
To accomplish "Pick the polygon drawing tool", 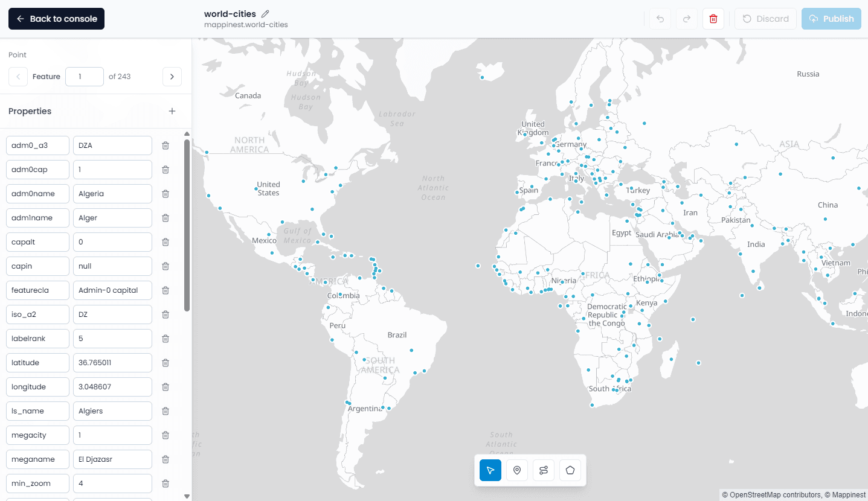I will tap(570, 470).
